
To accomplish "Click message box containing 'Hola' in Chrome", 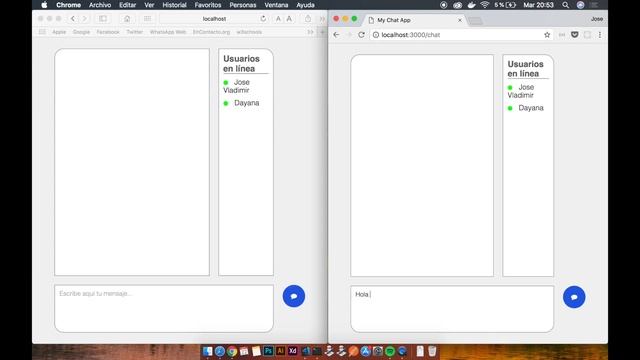I will click(x=452, y=309).
